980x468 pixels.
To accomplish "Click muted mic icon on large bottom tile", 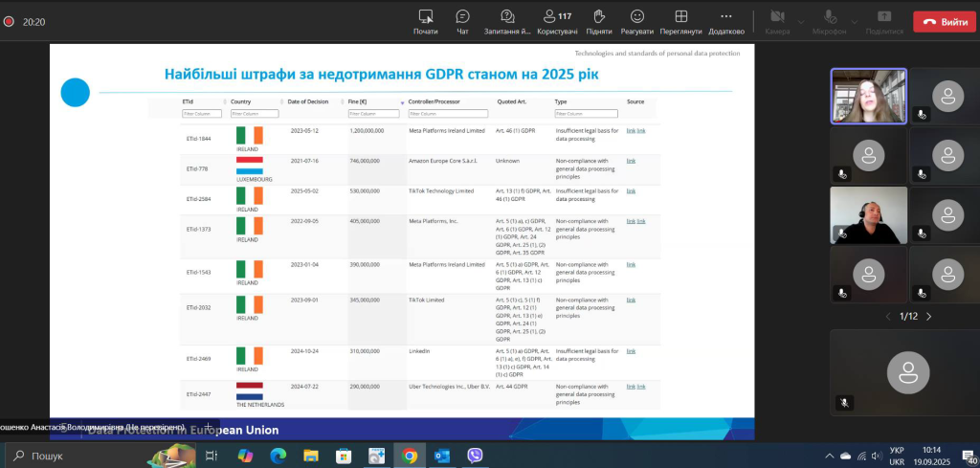I will coord(844,403).
